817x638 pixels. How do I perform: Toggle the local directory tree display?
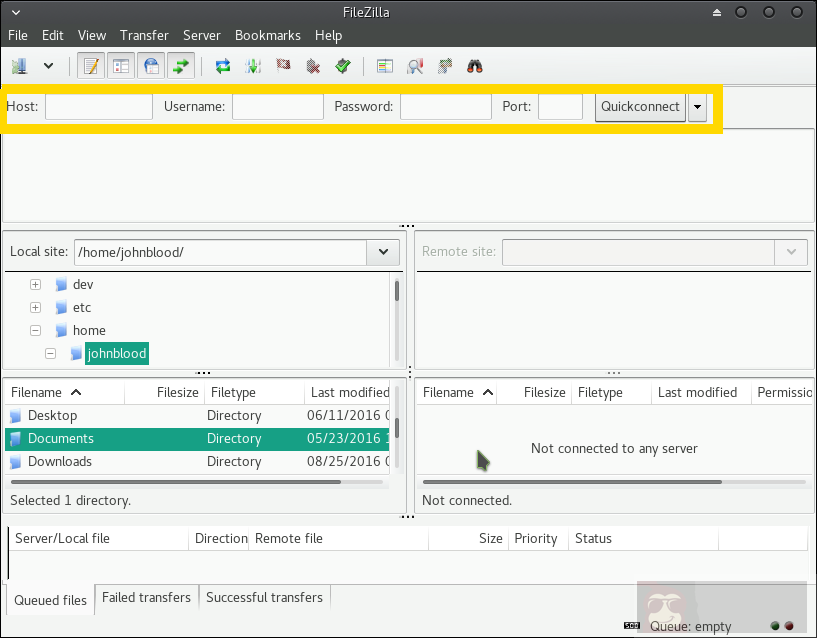click(x=121, y=66)
